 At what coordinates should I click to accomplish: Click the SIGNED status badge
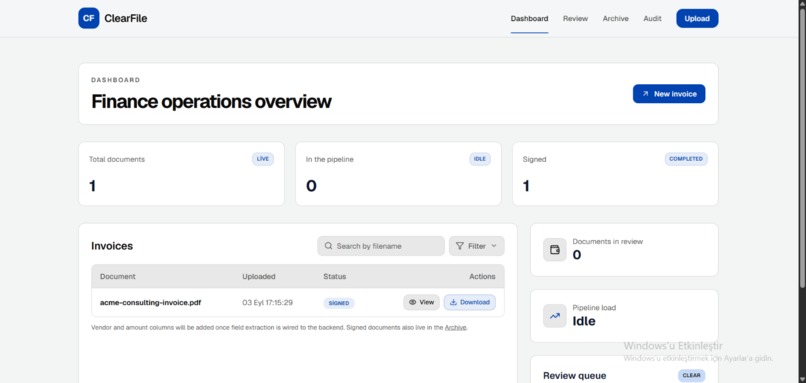tap(339, 303)
